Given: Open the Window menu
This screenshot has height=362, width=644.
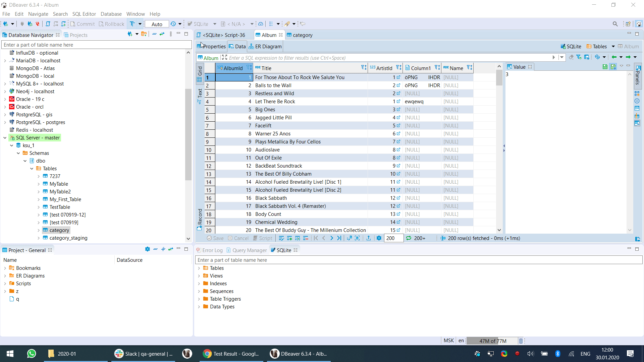Looking at the screenshot, I should click(x=136, y=14).
